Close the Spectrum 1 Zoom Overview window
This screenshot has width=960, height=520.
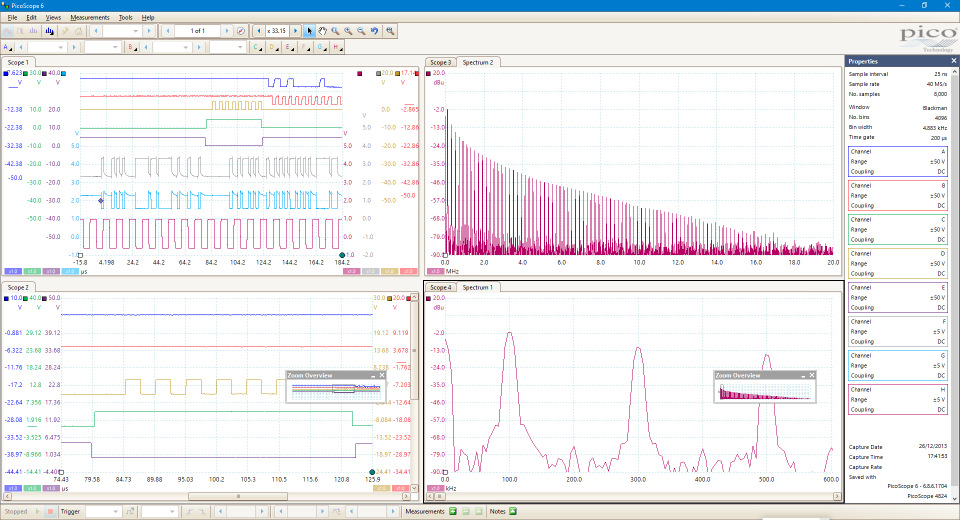[x=812, y=375]
